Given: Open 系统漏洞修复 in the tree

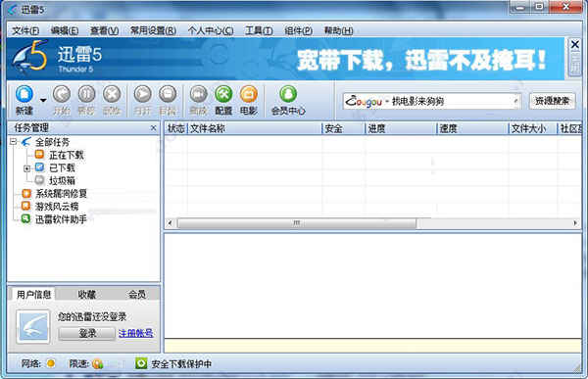Looking at the screenshot, I should click(x=61, y=194).
